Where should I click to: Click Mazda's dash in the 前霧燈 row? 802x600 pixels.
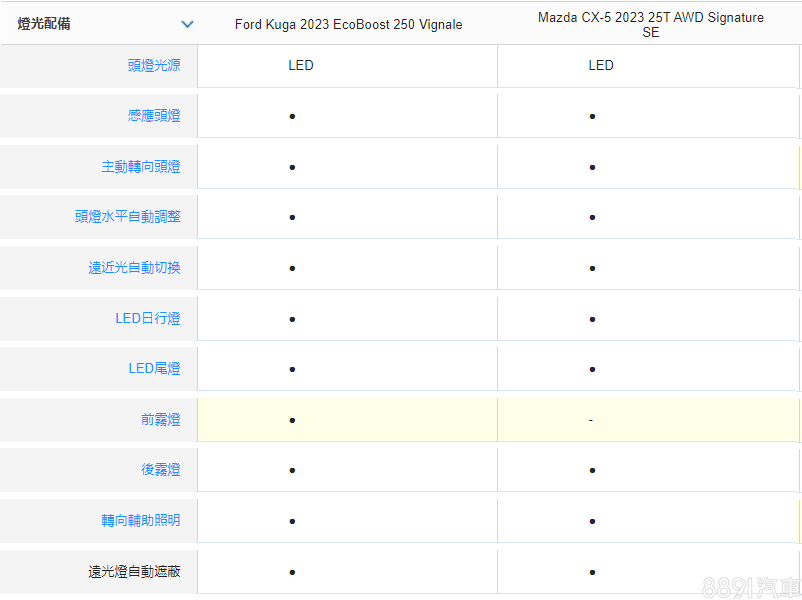(x=591, y=420)
